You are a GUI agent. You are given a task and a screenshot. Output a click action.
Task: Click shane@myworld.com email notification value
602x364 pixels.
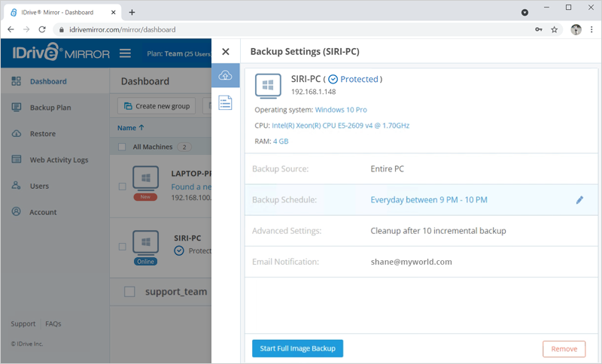(411, 262)
